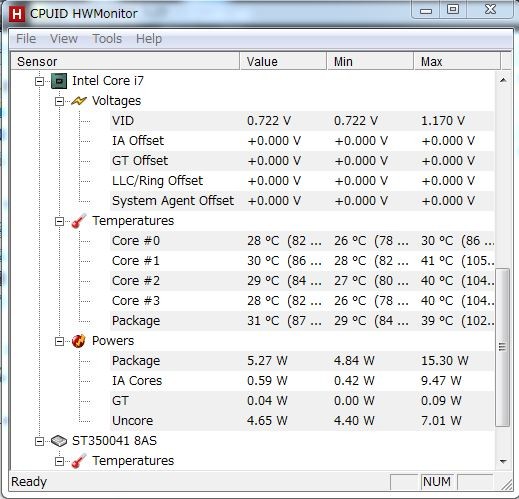Click the scrollbar up arrow

click(x=503, y=80)
